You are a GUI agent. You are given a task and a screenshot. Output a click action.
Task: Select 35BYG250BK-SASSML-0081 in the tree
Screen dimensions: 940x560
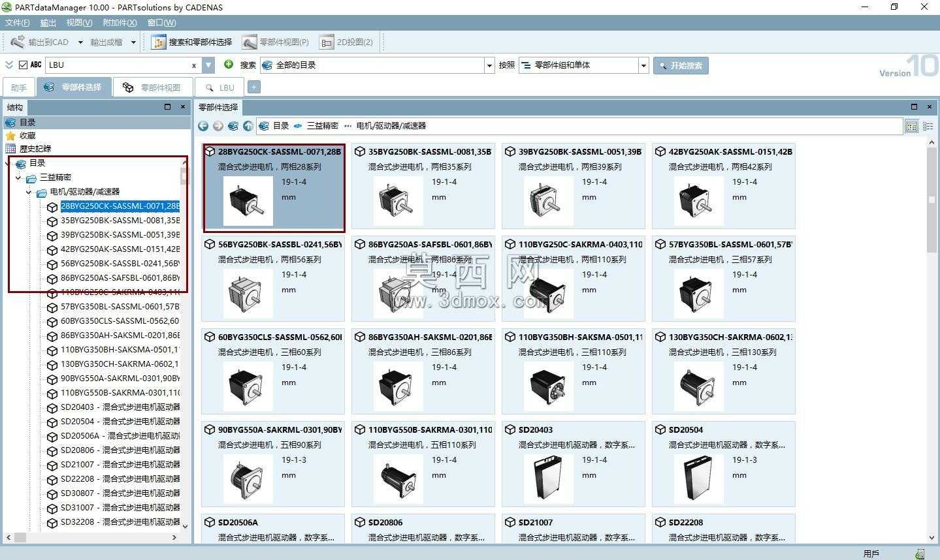pyautogui.click(x=120, y=221)
